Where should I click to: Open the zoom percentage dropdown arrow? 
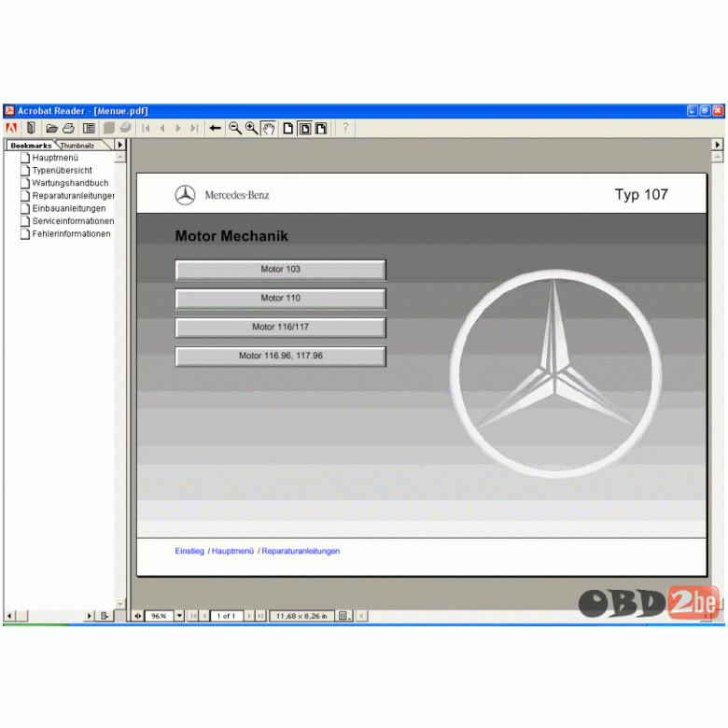(179, 616)
